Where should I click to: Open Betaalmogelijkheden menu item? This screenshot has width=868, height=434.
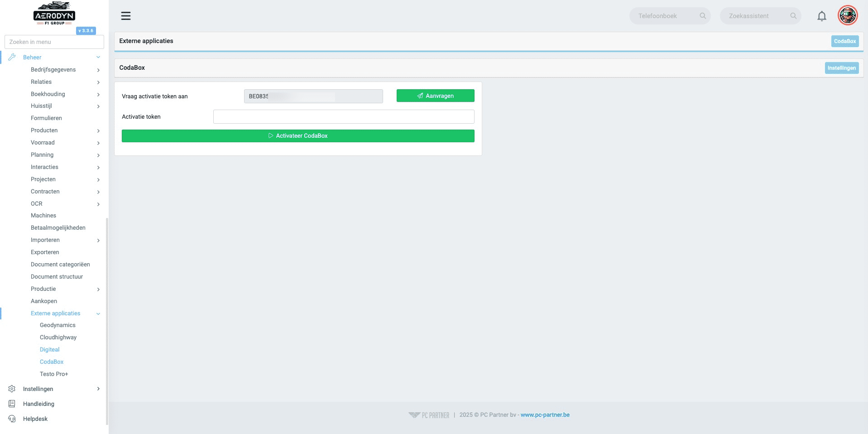(58, 228)
